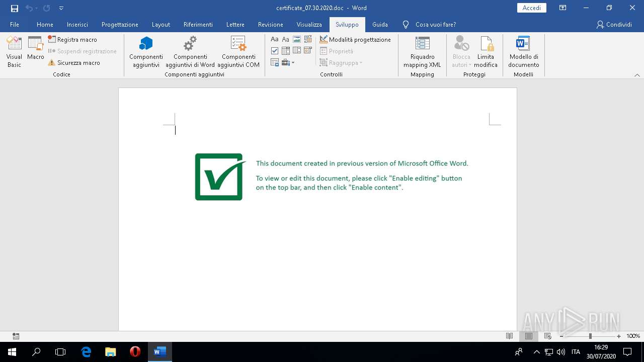
Task: Switch to Inserisci tab
Action: click(77, 25)
